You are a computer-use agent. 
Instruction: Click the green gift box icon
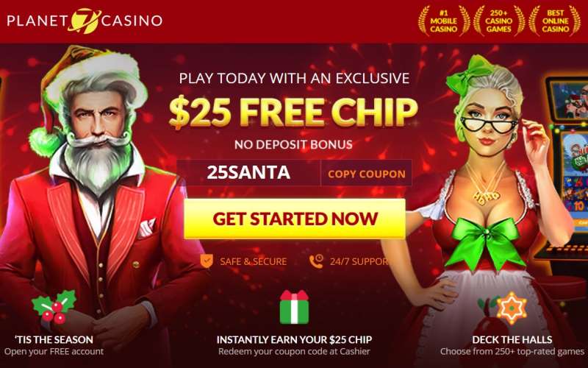[295, 307]
